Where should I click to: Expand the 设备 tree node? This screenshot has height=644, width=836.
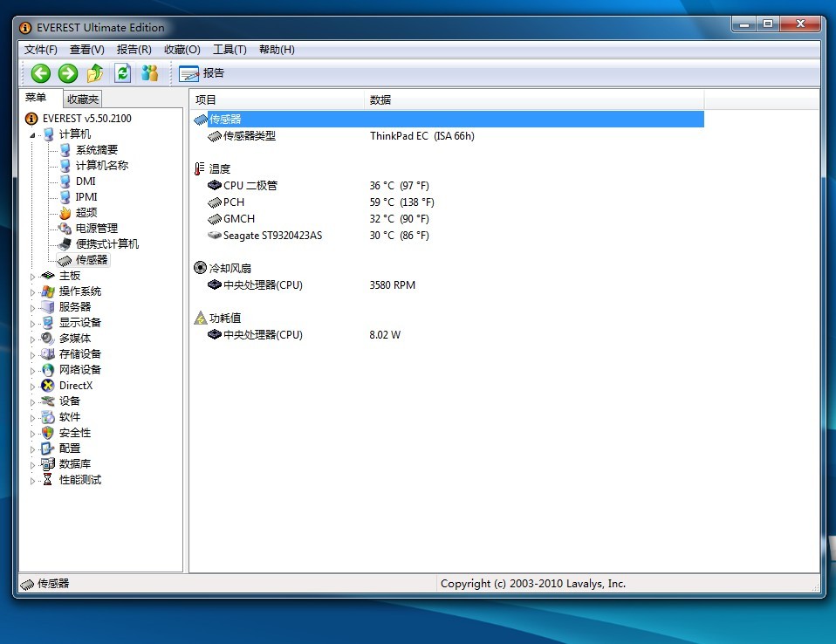[x=32, y=402]
